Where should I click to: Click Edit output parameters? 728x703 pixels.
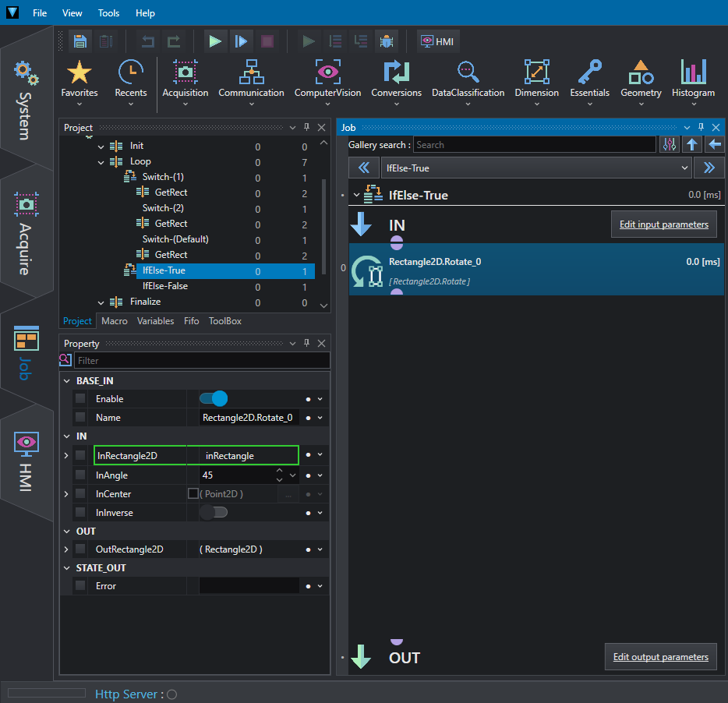point(660,656)
